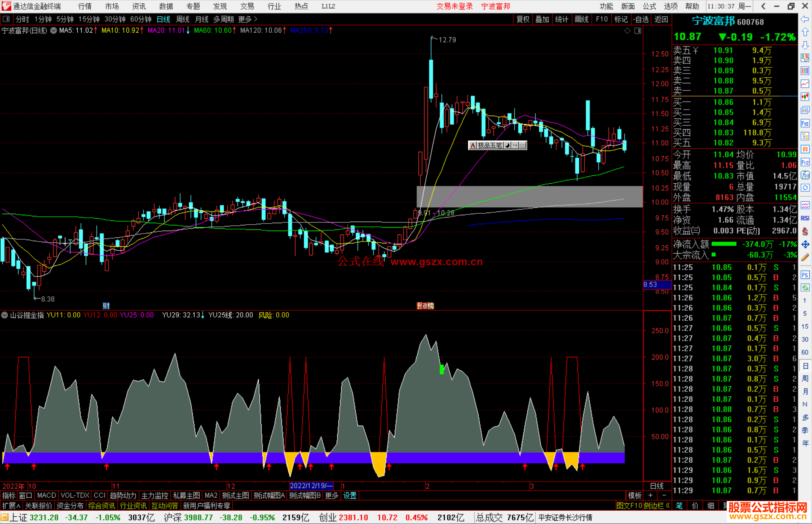812x524 pixels.
Task: Expand 更多 indicator tabs at bottom
Action: [x=331, y=495]
